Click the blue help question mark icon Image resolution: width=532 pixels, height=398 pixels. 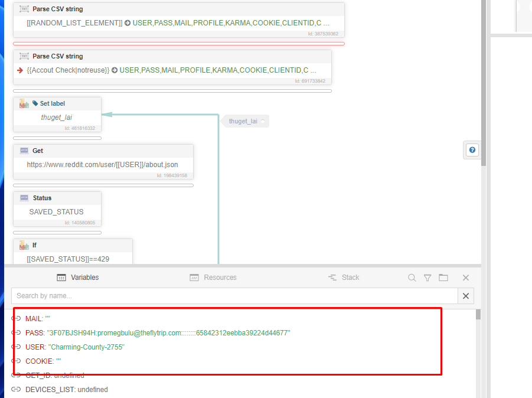point(472,150)
